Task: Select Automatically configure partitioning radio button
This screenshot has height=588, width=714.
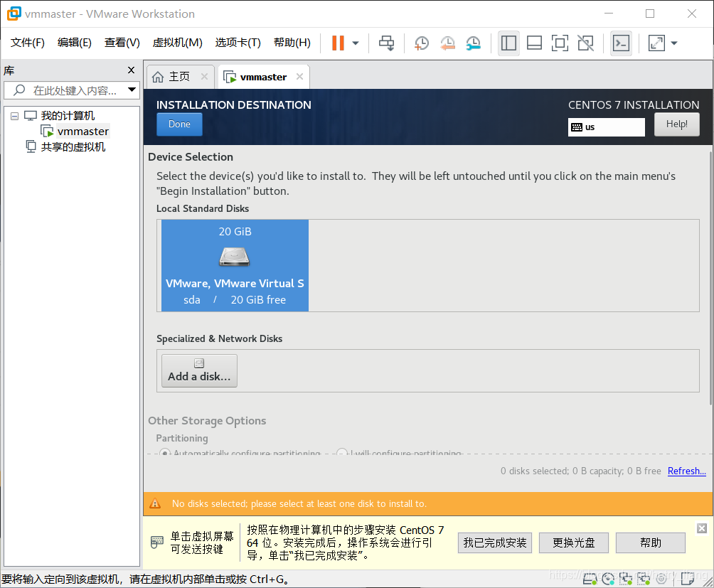Action: tap(165, 453)
